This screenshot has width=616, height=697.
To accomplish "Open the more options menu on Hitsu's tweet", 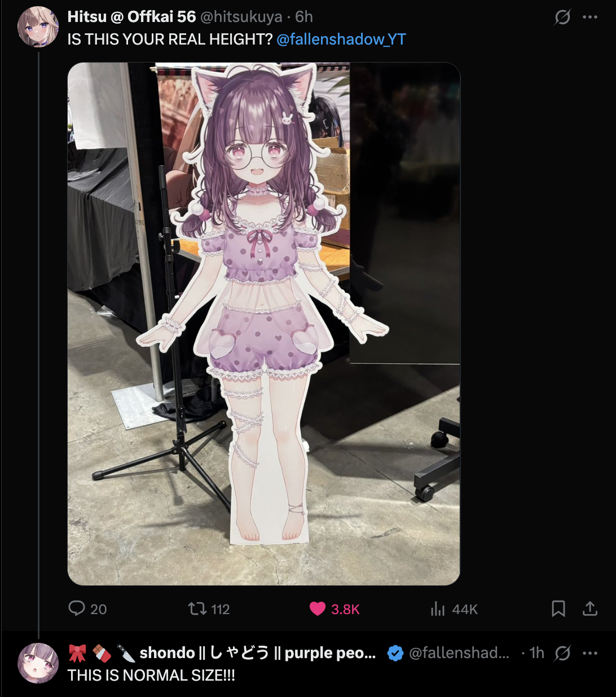I will click(590, 17).
